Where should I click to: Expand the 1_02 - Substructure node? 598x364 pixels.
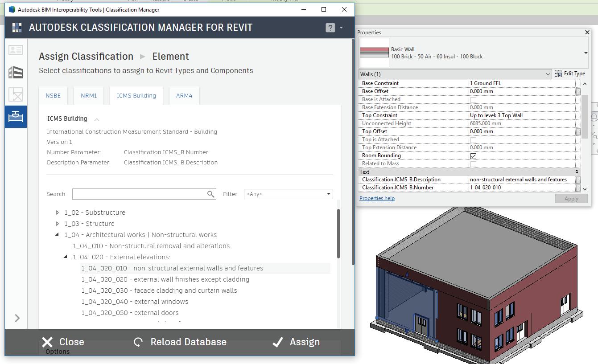(58, 213)
